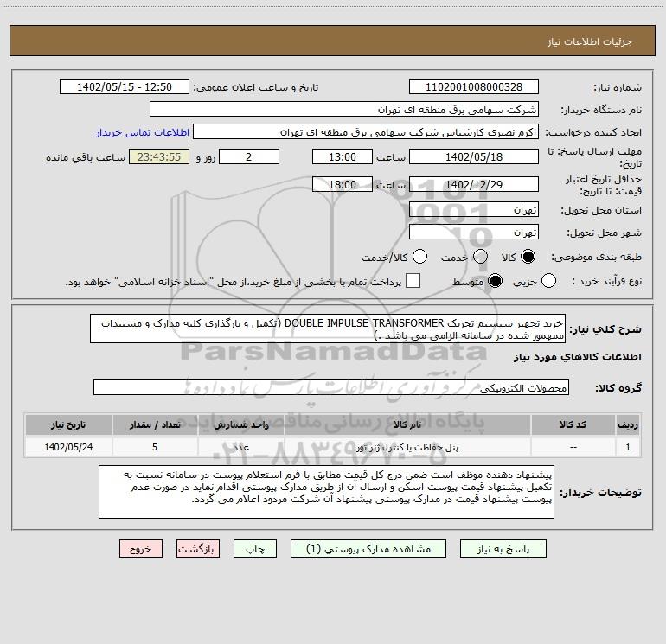
Task: Click the price validity date 1402/12/29
Action: [x=474, y=184]
